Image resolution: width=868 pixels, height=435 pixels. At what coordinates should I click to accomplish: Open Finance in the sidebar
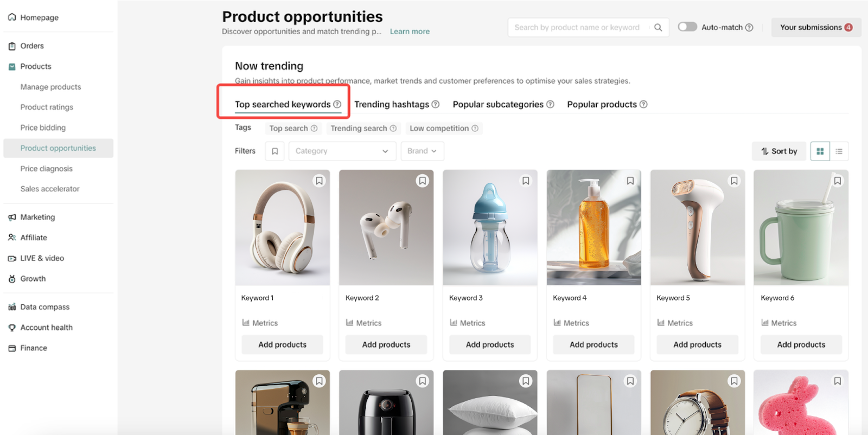34,348
